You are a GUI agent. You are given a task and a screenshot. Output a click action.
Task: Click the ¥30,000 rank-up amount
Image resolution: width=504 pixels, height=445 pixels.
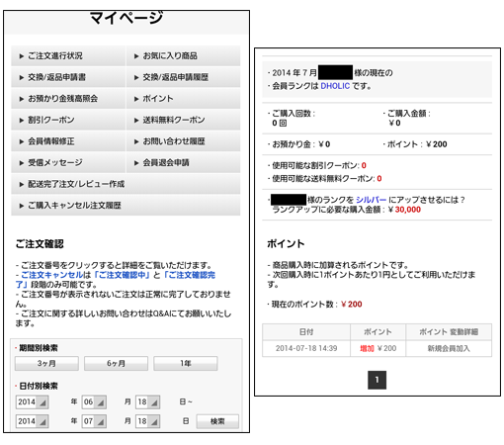pos(404,210)
